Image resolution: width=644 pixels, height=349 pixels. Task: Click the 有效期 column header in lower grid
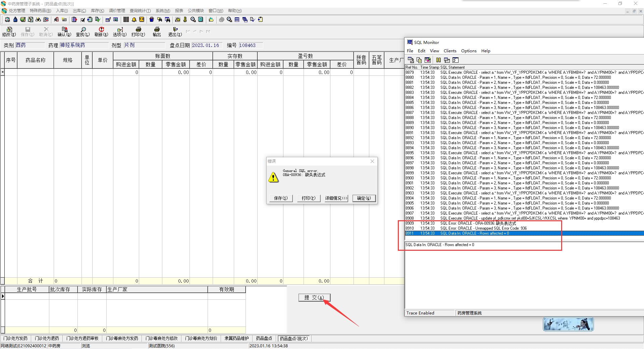[227, 289]
